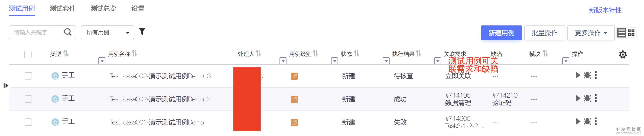The image size is (644, 136).
Task: Switch to 测试套件 tab
Action: [x=62, y=9]
